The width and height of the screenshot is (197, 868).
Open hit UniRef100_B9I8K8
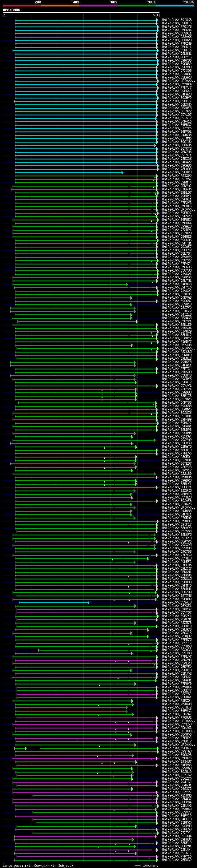pyautogui.click(x=176, y=20)
